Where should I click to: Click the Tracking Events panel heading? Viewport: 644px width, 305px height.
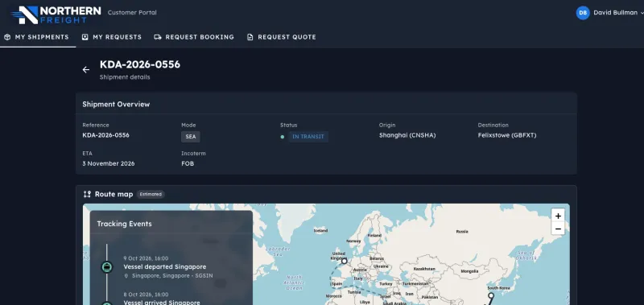125,224
